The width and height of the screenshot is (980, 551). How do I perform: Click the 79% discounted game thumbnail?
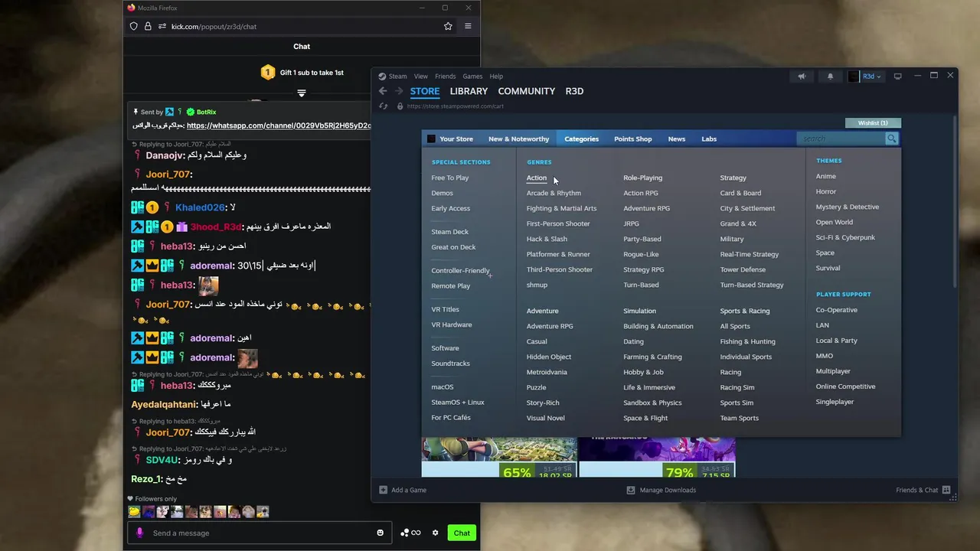[x=657, y=458]
